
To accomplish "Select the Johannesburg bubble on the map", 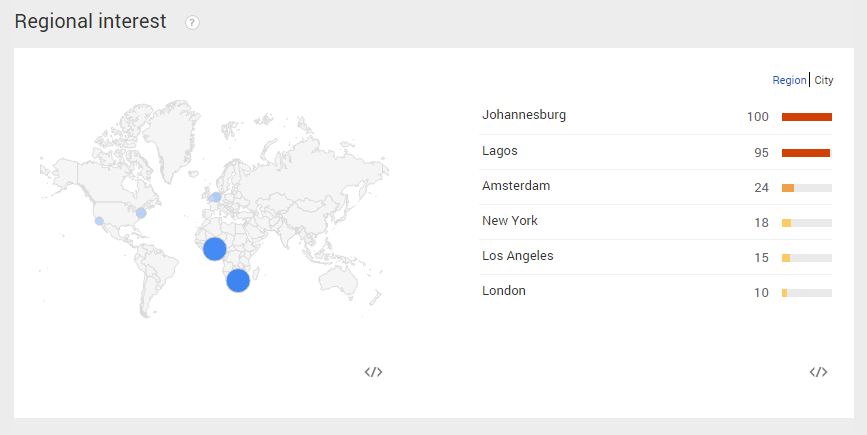I will coord(238,281).
